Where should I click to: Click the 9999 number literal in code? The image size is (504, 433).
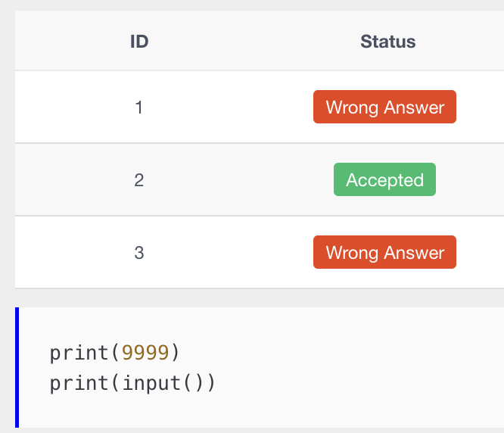(145, 353)
